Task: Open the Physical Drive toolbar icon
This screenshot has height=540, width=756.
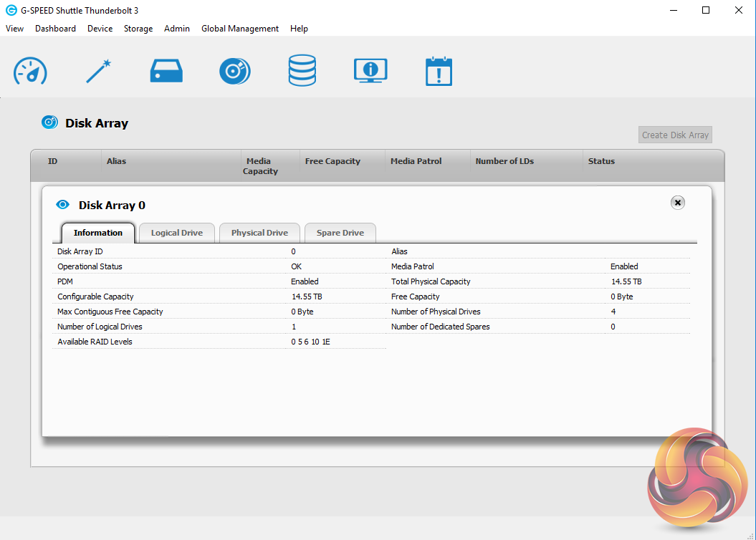Action: (x=166, y=71)
